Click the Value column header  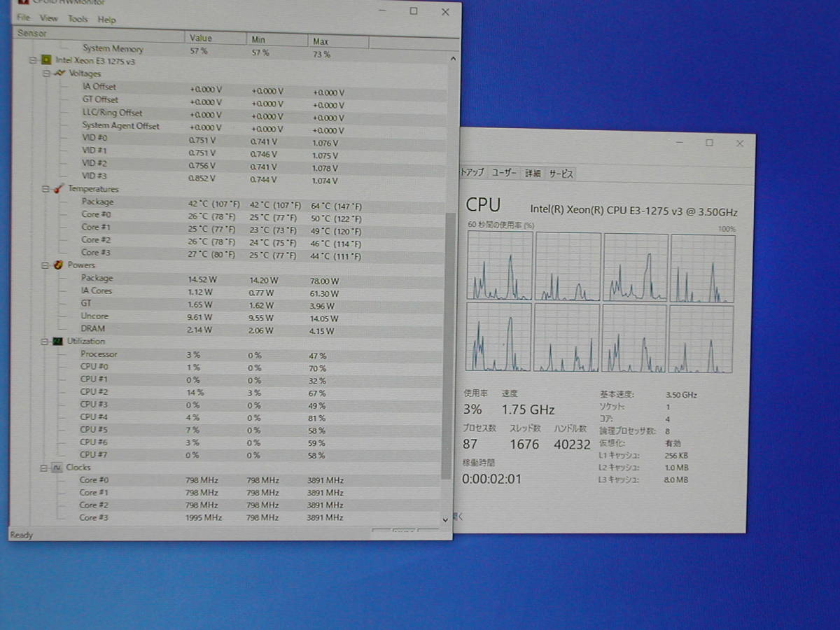[x=216, y=38]
